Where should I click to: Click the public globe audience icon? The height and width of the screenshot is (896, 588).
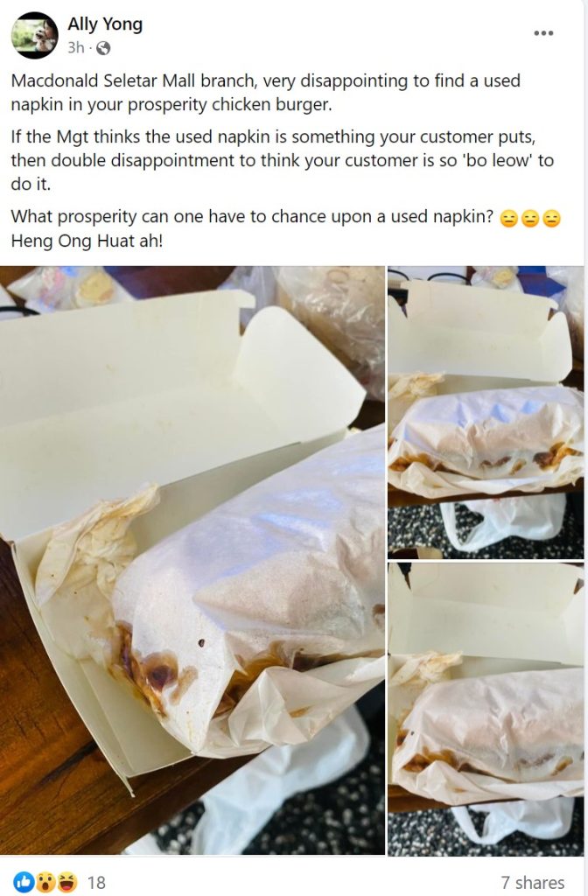click(x=103, y=49)
